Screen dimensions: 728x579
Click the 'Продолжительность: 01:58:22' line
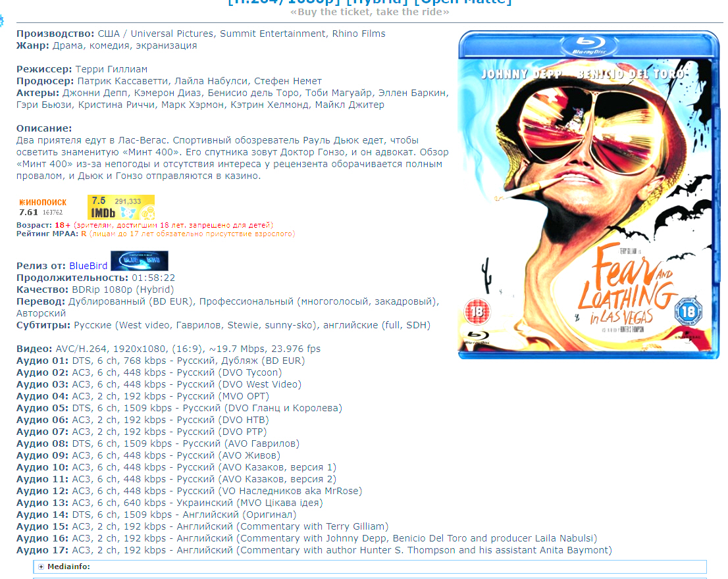coord(95,278)
